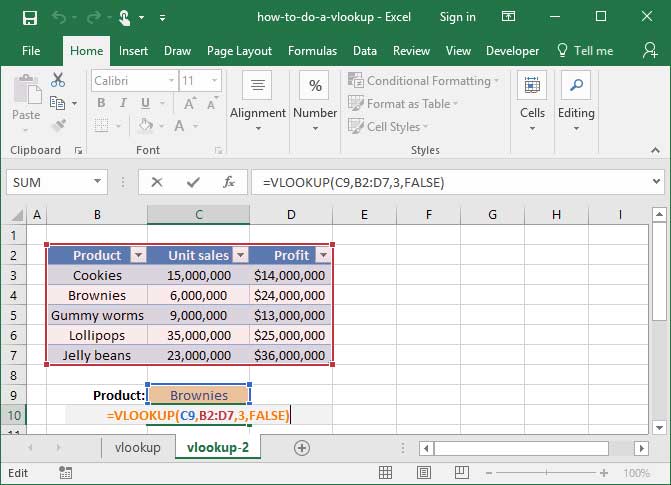Viewport: 671px width, 485px height.
Task: Click the Redo arrow icon
Action: [x=94, y=18]
